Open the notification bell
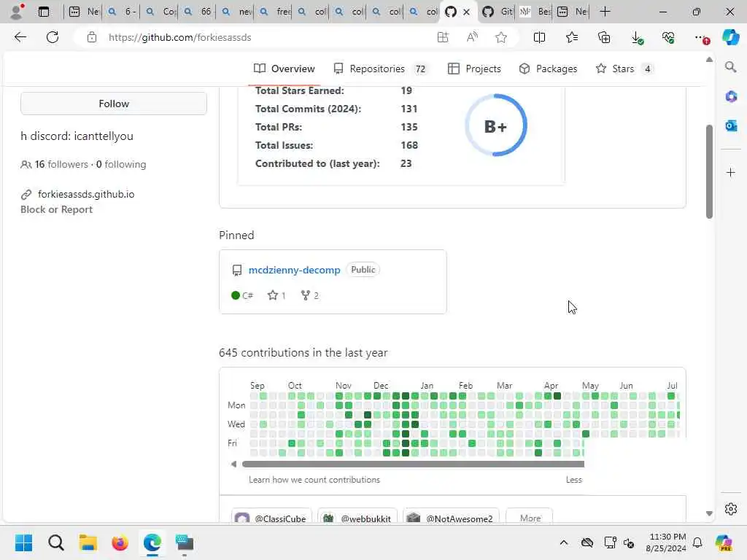The image size is (747, 560). [x=697, y=542]
